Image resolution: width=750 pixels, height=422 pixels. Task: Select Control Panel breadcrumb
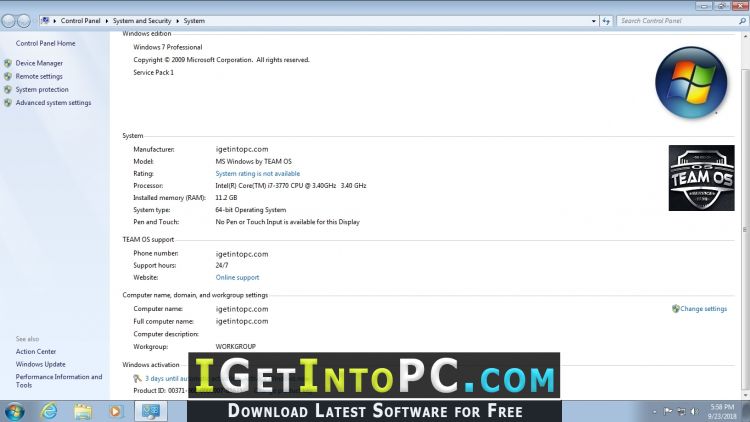tap(80, 21)
